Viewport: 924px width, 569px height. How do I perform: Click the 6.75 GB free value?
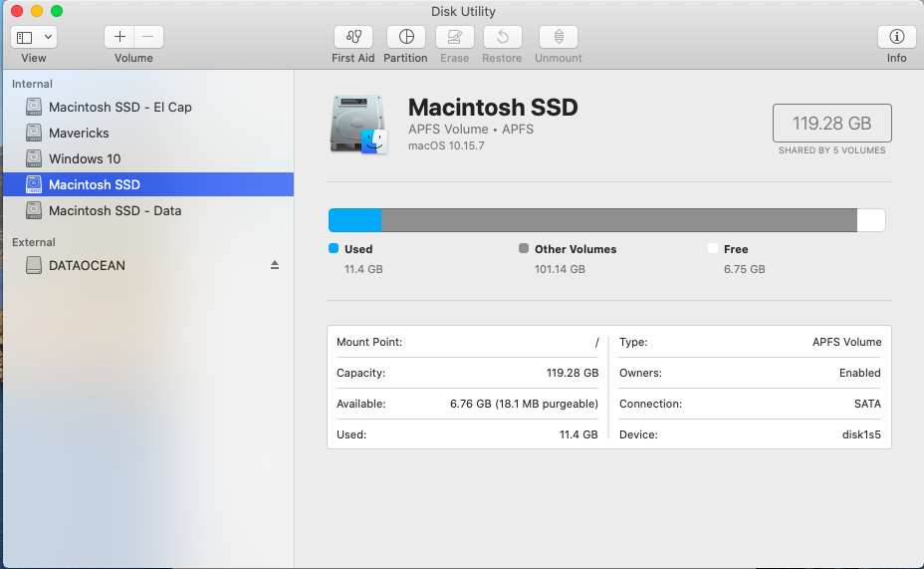(x=744, y=269)
